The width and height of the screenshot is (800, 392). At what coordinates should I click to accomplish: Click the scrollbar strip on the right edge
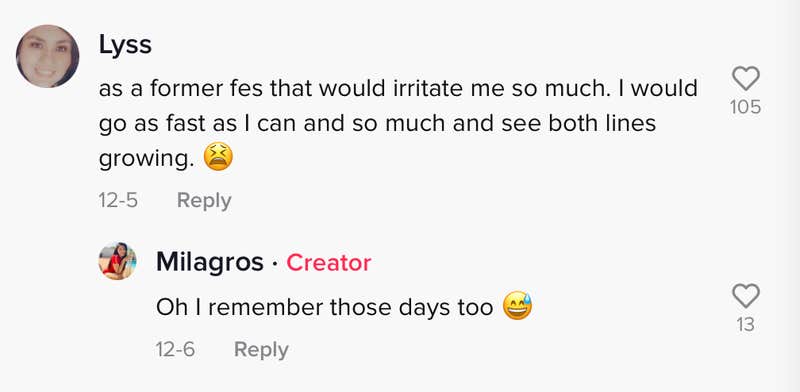coord(787,196)
